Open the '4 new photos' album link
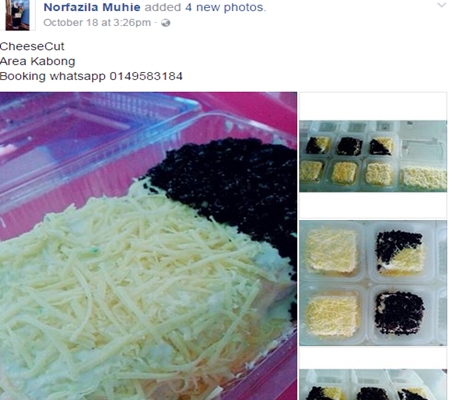 pyautogui.click(x=225, y=7)
